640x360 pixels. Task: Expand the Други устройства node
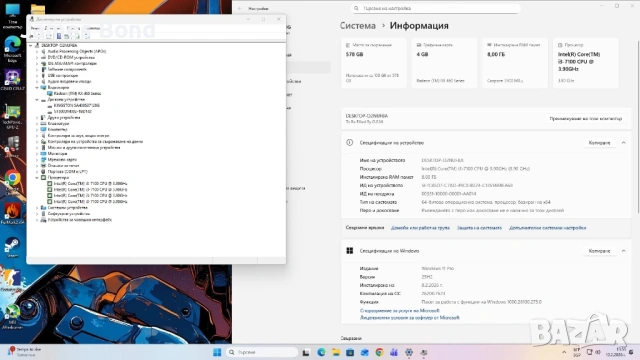click(37, 118)
